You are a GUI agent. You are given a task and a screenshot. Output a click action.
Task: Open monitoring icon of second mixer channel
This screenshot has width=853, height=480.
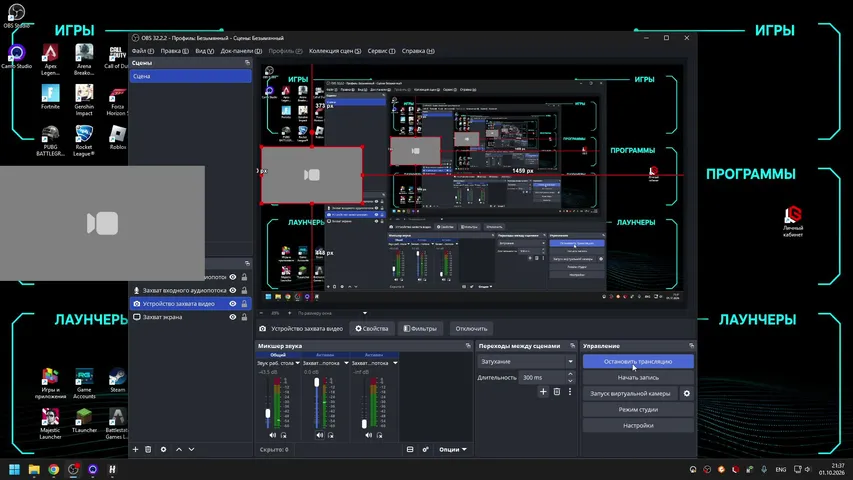(331, 435)
